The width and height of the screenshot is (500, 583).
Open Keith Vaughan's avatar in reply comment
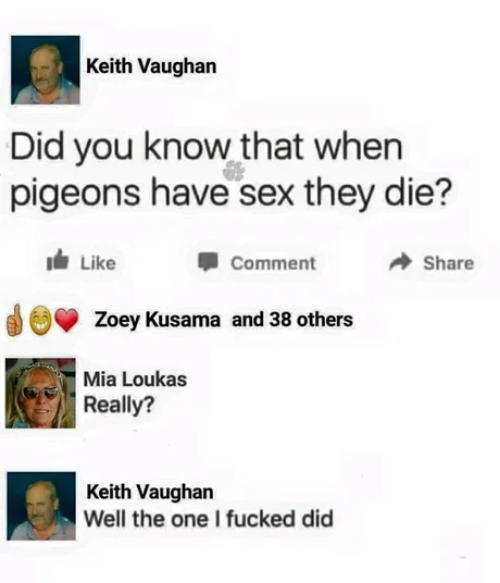pyautogui.click(x=41, y=506)
